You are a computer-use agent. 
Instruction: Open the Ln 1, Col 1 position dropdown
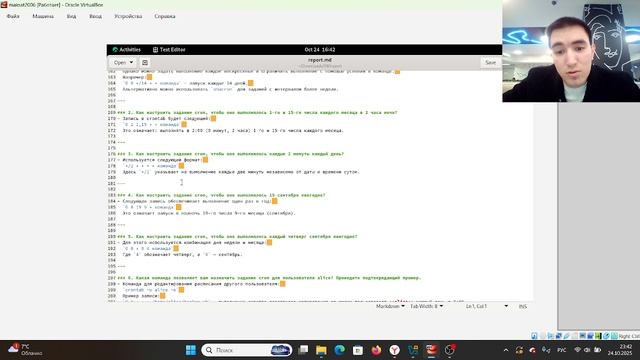pyautogui.click(x=487, y=306)
